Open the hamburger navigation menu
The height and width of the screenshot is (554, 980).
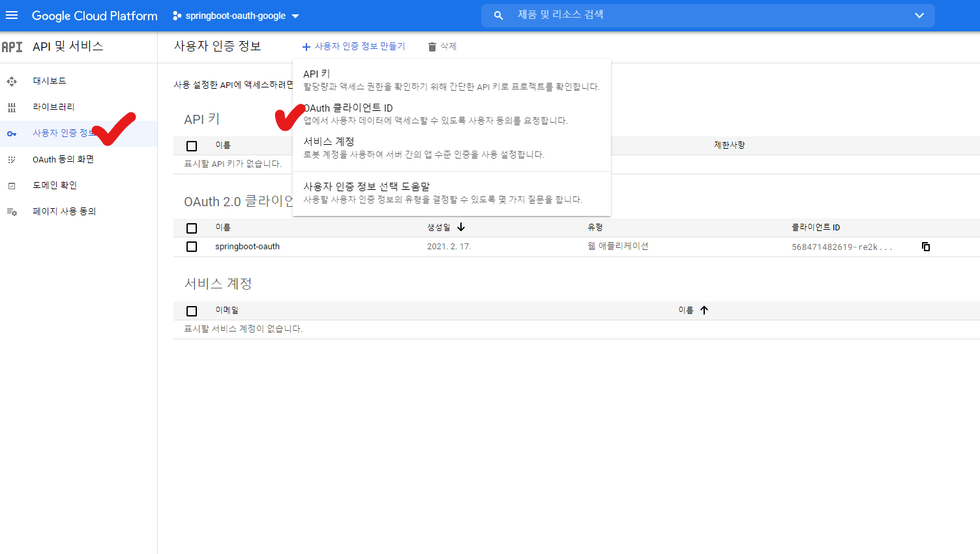tap(12, 16)
